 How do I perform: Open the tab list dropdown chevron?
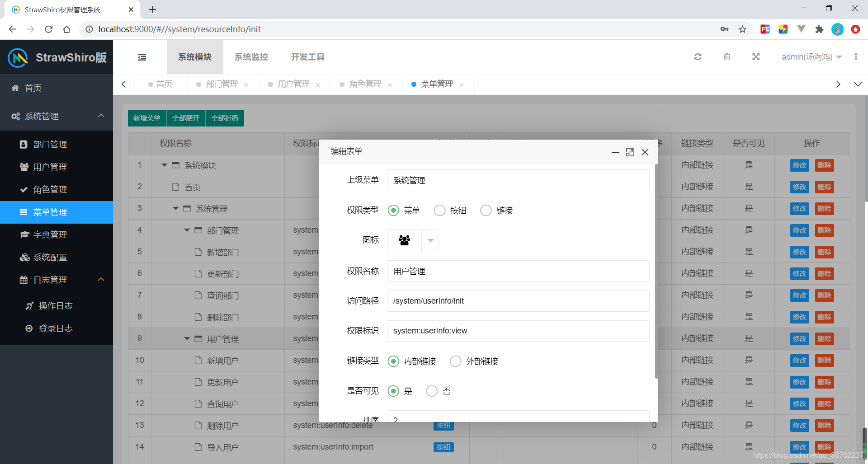858,84
